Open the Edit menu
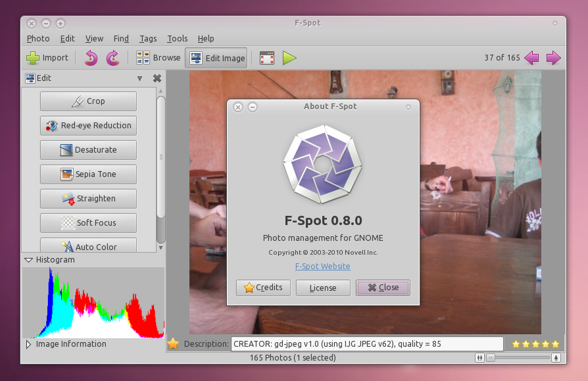 68,39
